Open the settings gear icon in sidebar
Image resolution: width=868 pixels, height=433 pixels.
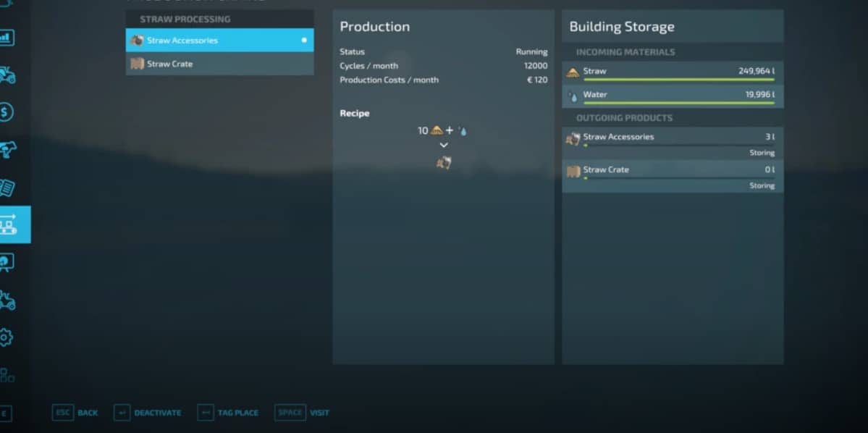[x=7, y=337]
